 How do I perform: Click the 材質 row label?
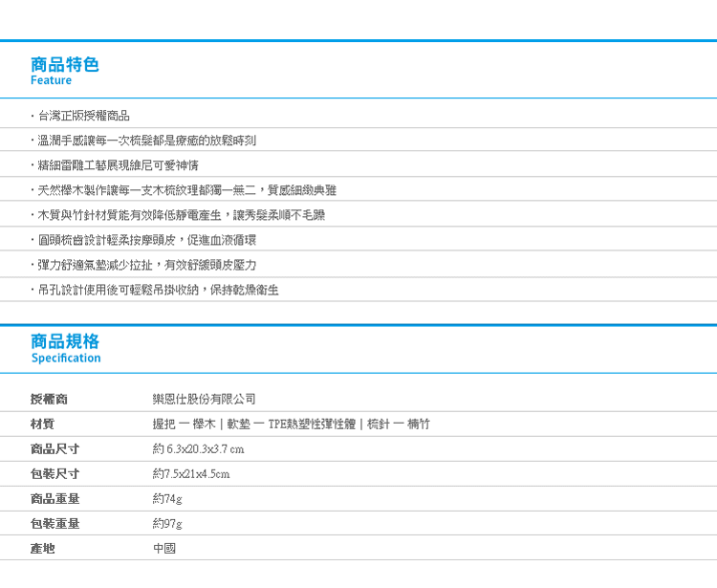43,425
